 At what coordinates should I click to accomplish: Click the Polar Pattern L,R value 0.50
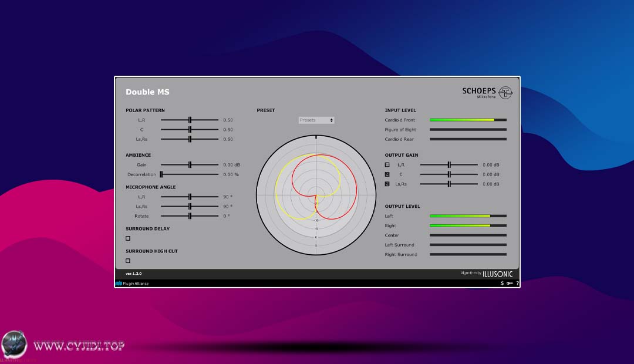[228, 120]
